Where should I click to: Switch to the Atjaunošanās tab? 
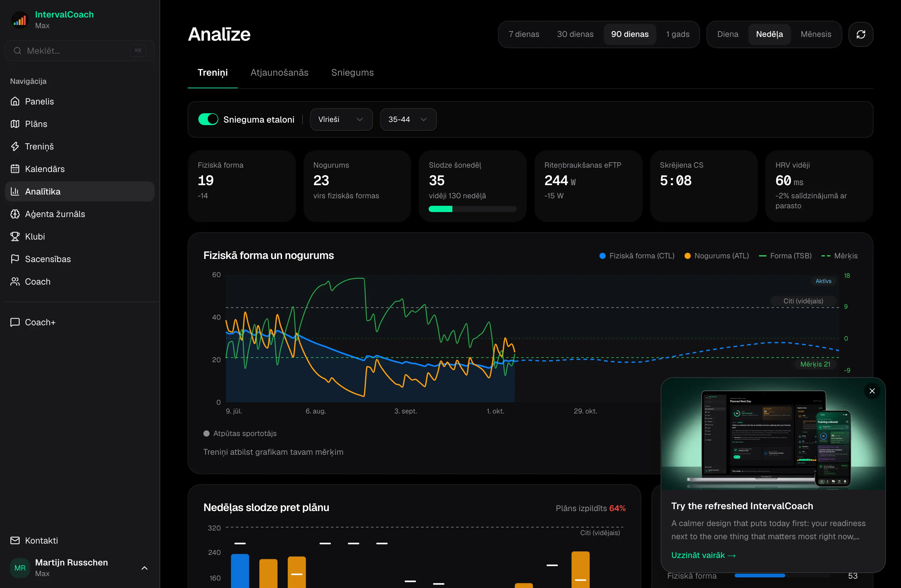point(279,73)
